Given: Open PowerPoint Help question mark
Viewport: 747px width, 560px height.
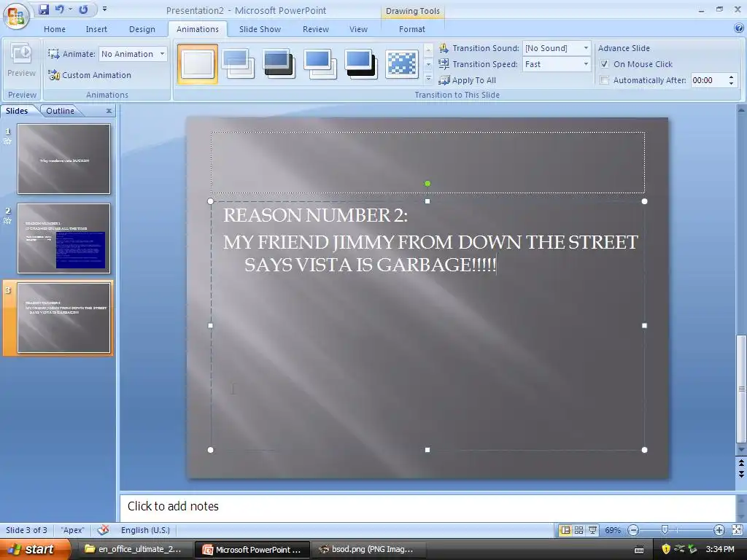Looking at the screenshot, I should point(739,28).
